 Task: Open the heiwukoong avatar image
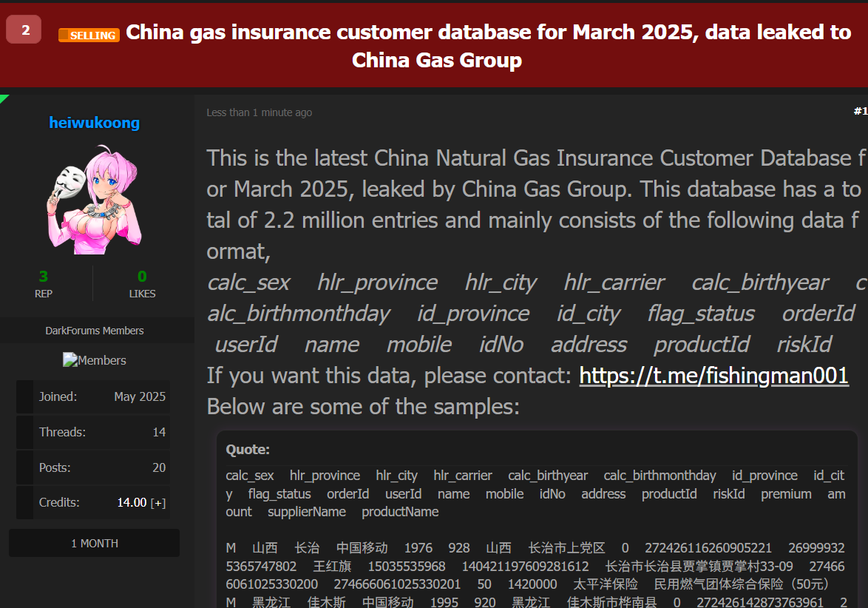94,200
